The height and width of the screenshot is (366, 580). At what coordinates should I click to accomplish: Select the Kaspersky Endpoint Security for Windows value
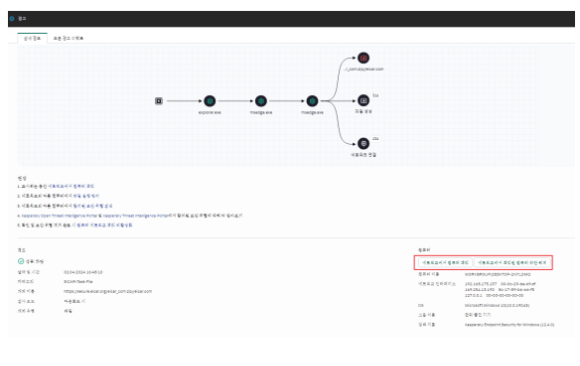click(509, 325)
